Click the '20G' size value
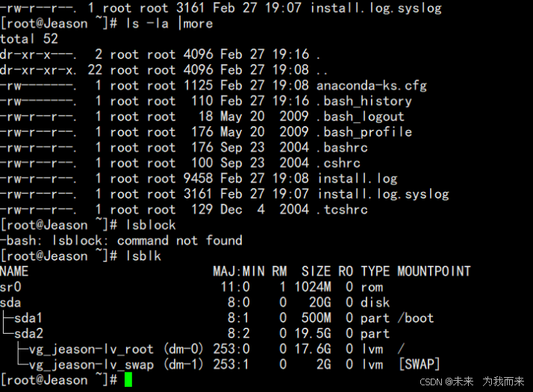 (x=320, y=302)
